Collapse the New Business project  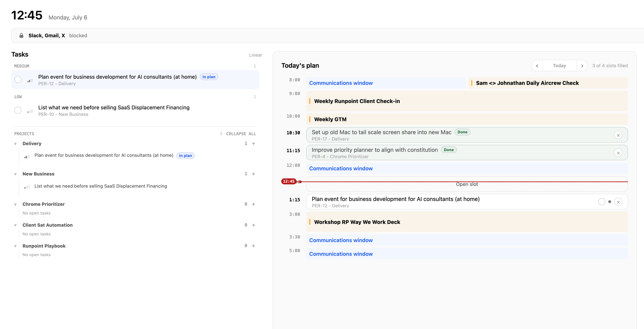point(15,174)
